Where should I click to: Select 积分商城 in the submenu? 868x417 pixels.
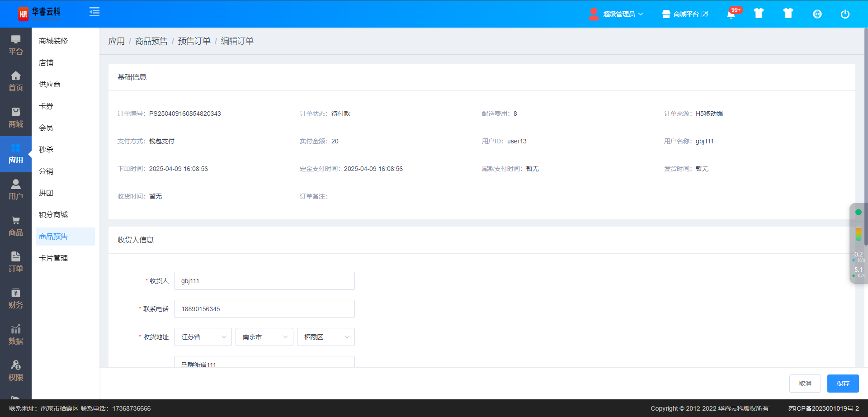pyautogui.click(x=53, y=215)
